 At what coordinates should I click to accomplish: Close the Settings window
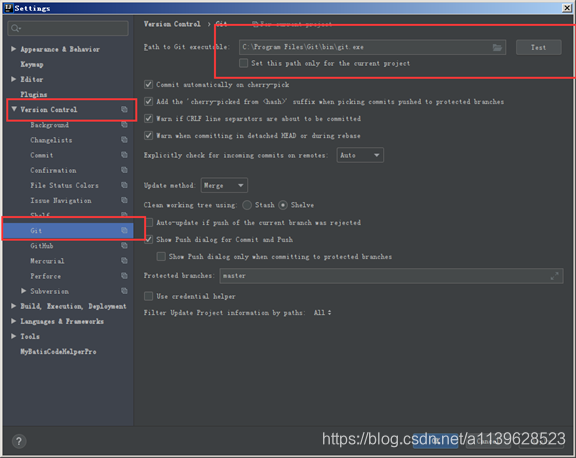(x=567, y=8)
